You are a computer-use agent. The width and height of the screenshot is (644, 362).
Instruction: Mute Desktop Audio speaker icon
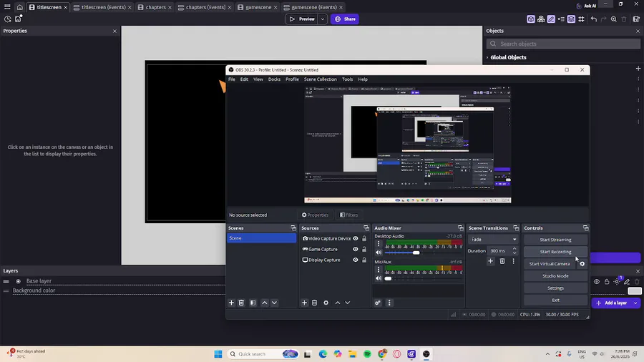coord(379,253)
